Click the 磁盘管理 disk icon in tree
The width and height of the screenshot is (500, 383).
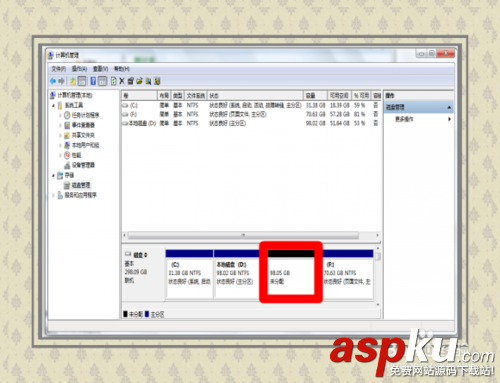coord(67,185)
